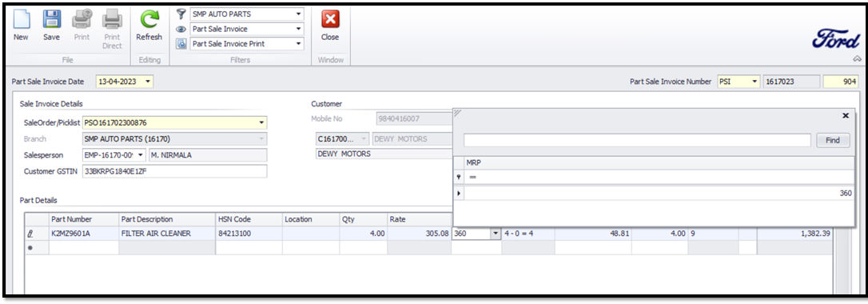Open the SMP AUTO PARTS filter dropdown
868x304 pixels.
(x=299, y=14)
